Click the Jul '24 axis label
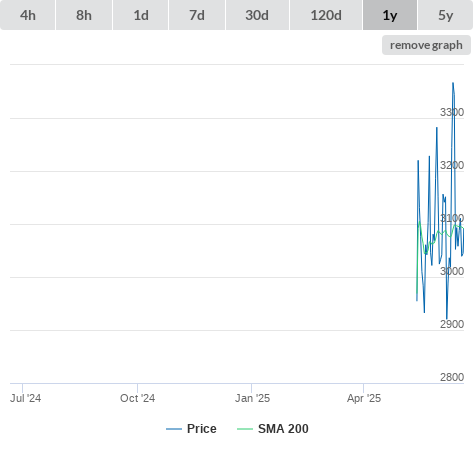 (26, 398)
